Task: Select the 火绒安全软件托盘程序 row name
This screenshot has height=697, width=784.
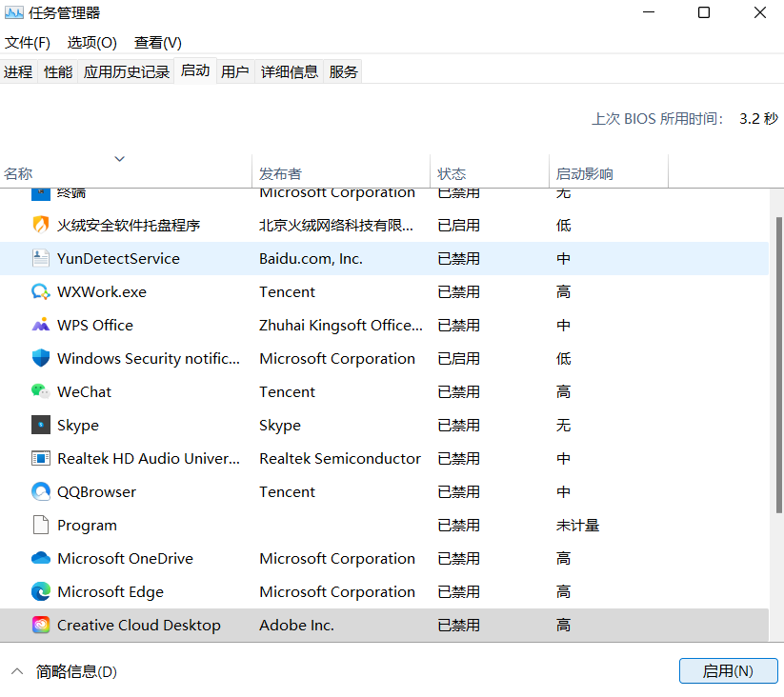Action: 129,226
